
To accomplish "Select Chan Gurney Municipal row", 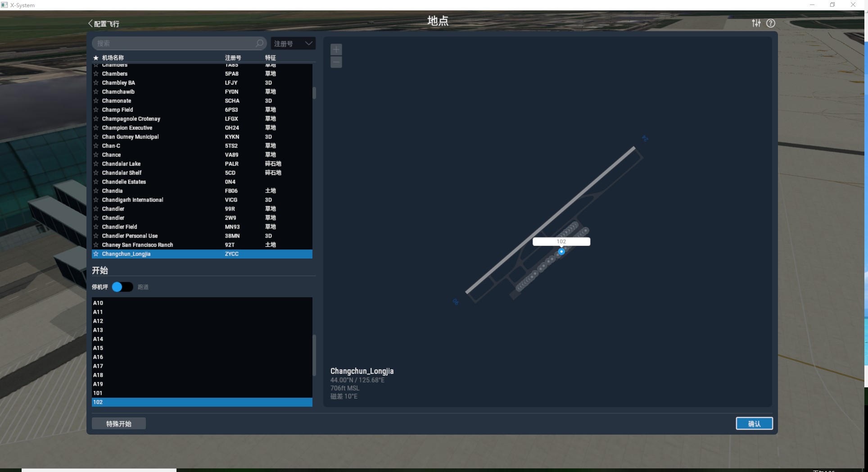I will (202, 137).
